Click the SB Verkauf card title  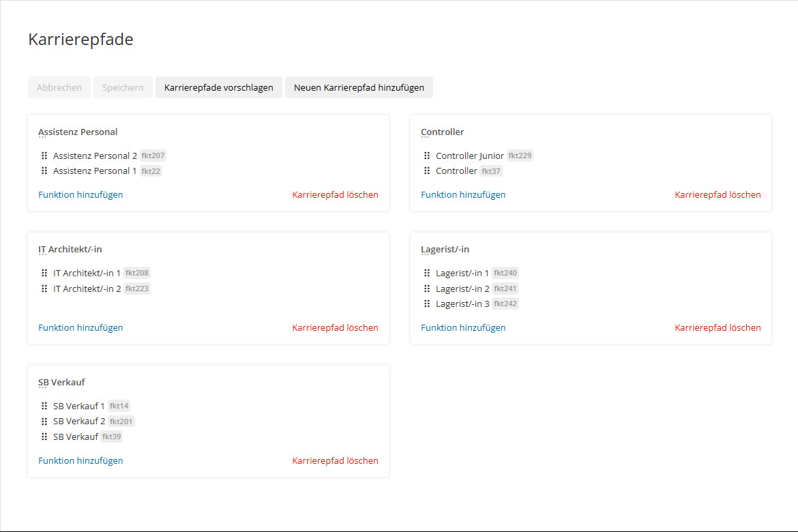pyautogui.click(x=61, y=382)
